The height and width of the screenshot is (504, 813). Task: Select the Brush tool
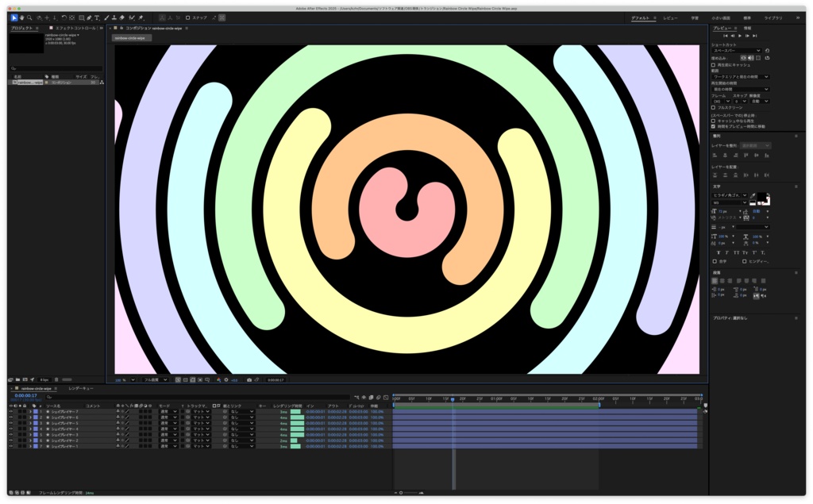(x=106, y=17)
